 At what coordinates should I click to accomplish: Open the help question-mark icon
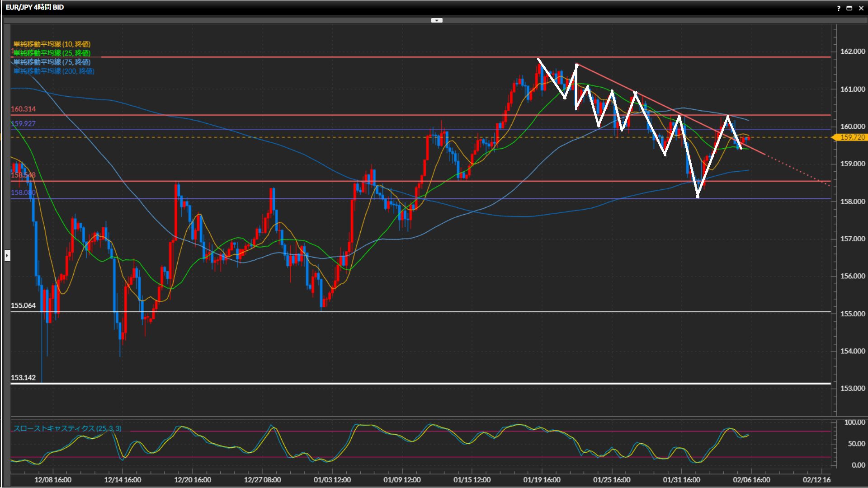(839, 8)
